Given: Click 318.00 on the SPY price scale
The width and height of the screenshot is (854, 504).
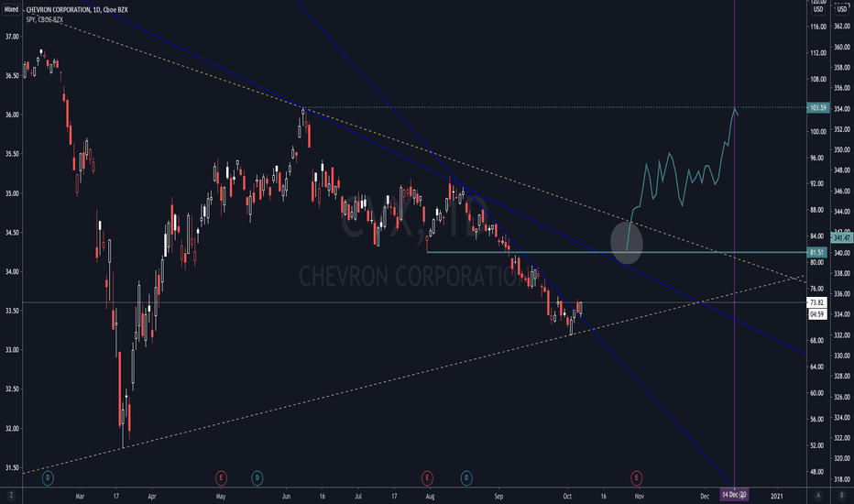Looking at the screenshot, I should [x=842, y=479].
